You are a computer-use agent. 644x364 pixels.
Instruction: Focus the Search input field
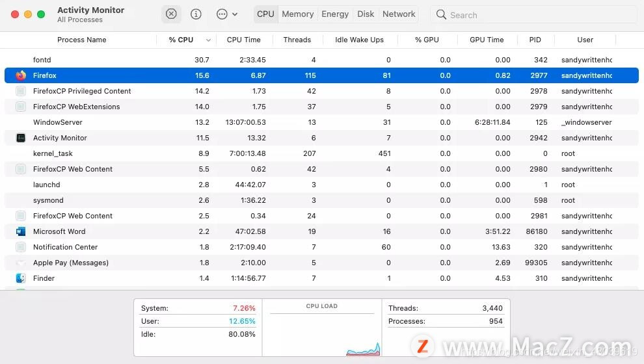click(534, 15)
